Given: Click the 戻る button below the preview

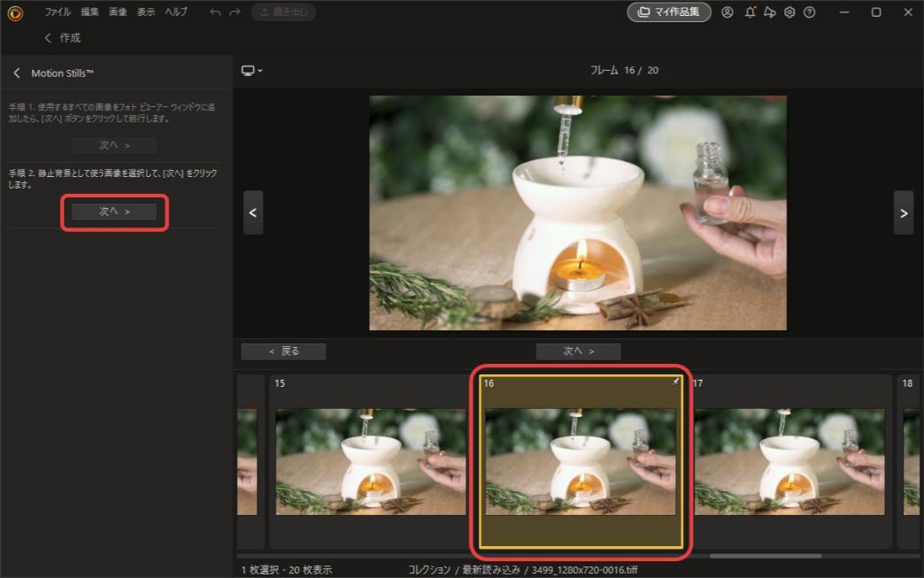Looking at the screenshot, I should click(284, 351).
